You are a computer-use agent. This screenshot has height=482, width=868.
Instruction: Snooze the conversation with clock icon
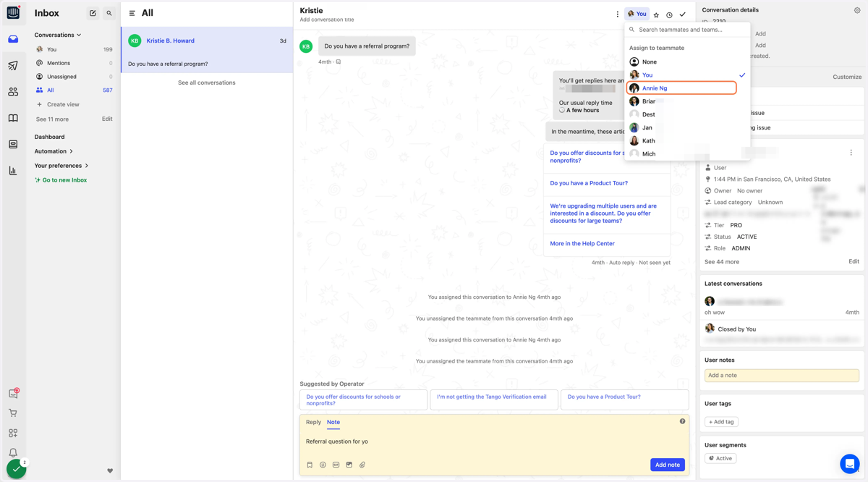(x=669, y=14)
